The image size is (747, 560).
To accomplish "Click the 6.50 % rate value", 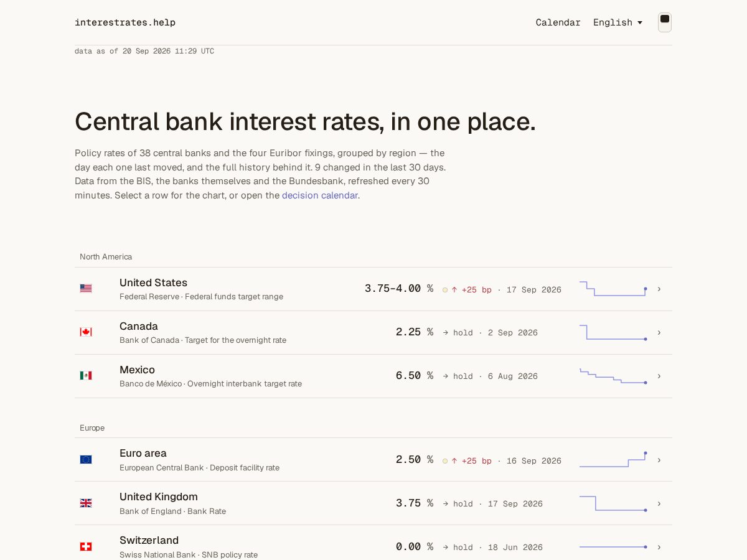I will click(415, 376).
